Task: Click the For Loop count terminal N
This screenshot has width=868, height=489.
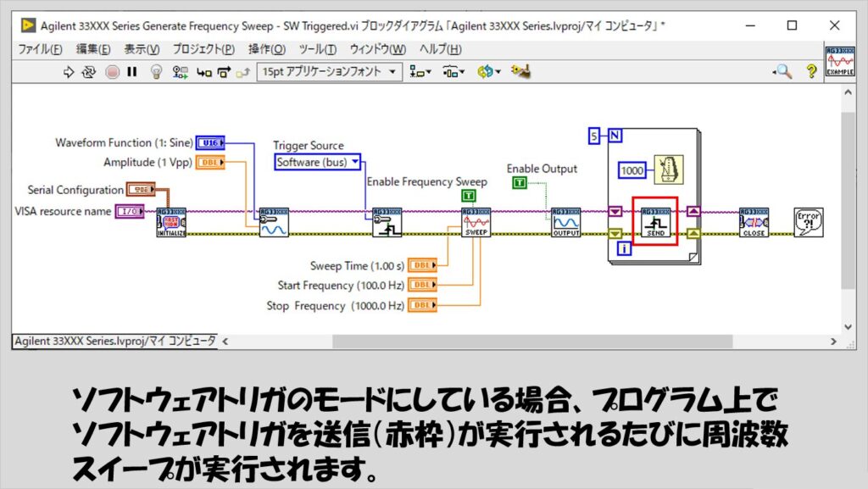Action: tap(615, 136)
